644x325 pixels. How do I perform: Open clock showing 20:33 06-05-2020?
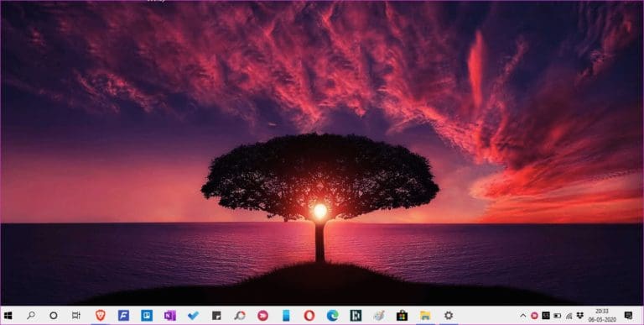pos(601,316)
